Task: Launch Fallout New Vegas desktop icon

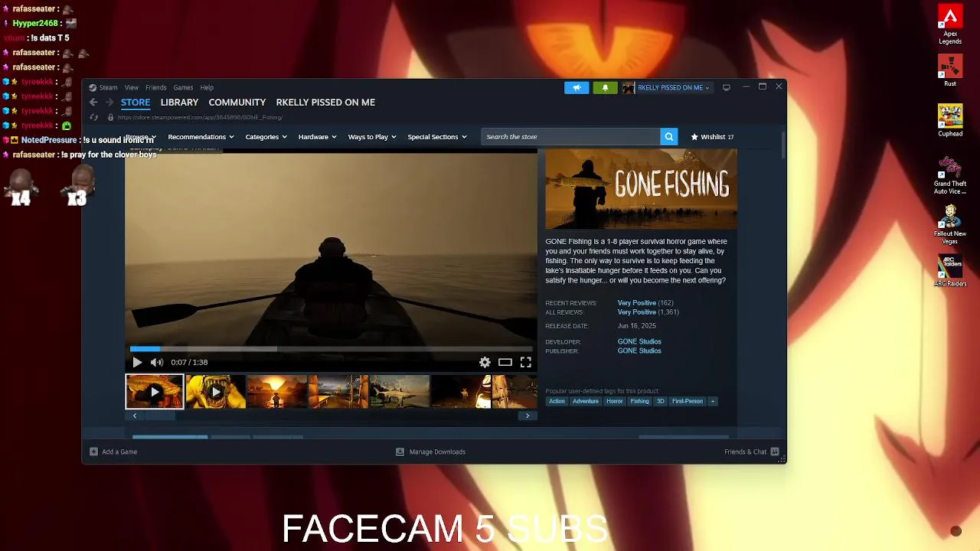Action: point(950,225)
